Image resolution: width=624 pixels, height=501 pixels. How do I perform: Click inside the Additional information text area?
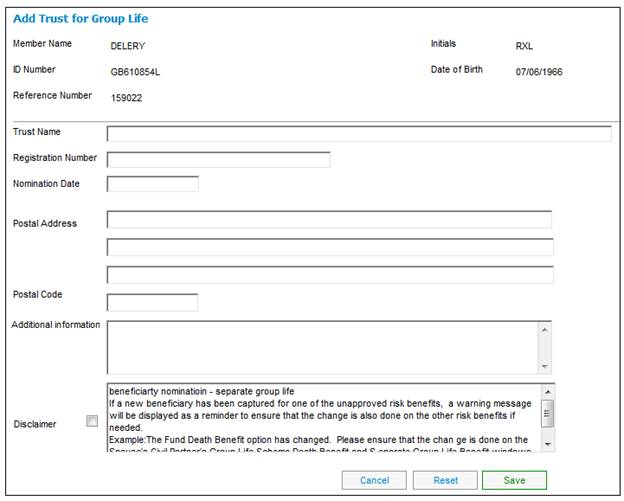point(322,347)
